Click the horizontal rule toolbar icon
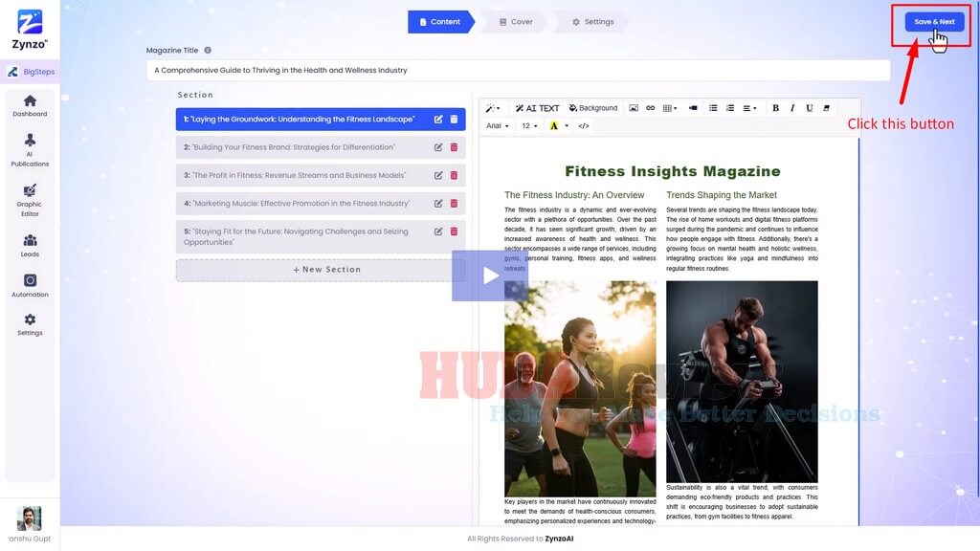This screenshot has height=551, width=980. [x=693, y=108]
